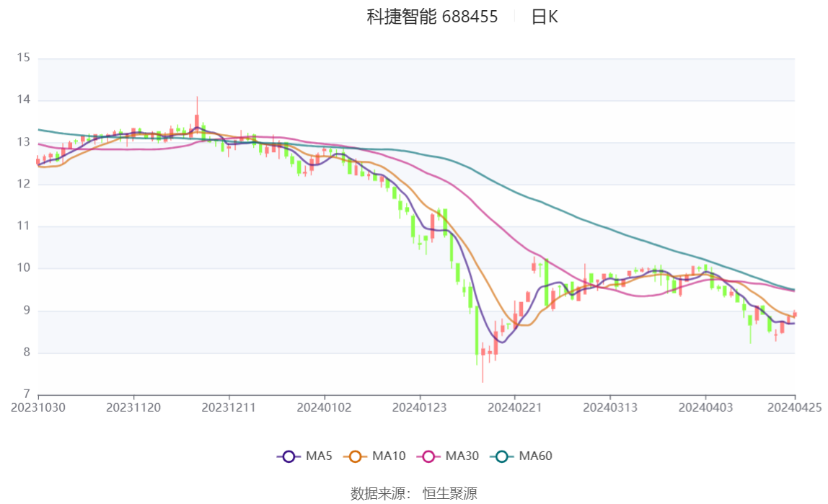Hide the MA60 line via legend label
The height and width of the screenshot is (504, 828).
coord(535,456)
